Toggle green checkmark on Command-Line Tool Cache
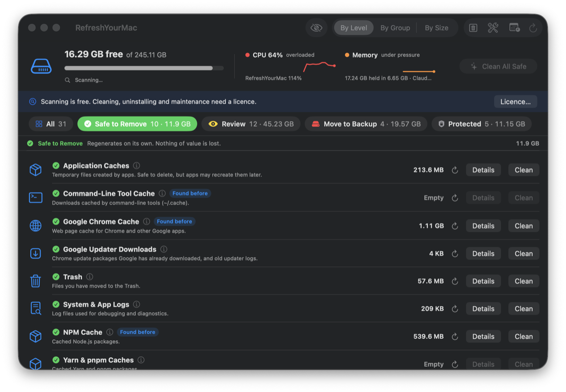Image resolution: width=566 pixels, height=392 pixels. tap(56, 193)
